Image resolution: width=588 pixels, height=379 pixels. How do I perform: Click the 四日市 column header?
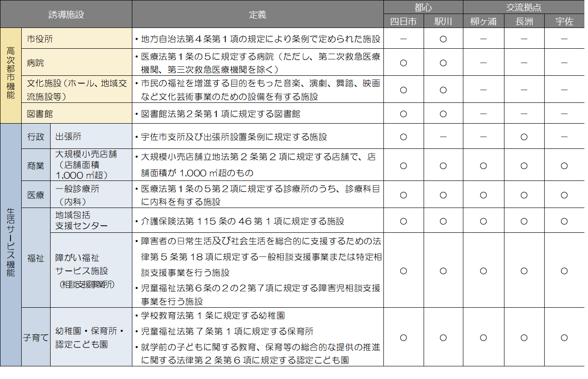click(x=404, y=21)
